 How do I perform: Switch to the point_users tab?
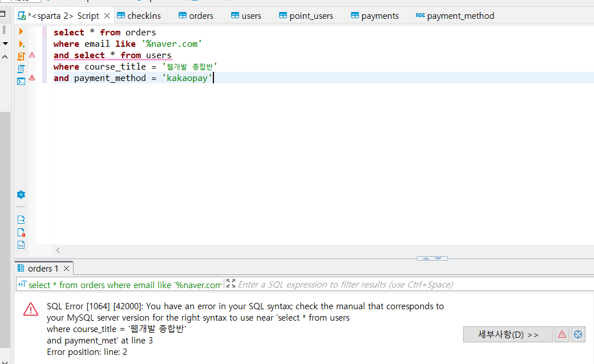[306, 16]
